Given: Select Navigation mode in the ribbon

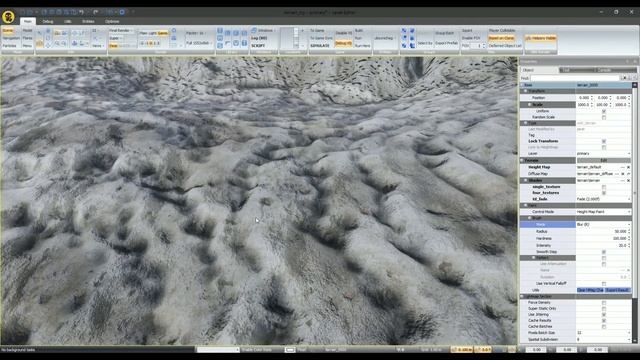Looking at the screenshot, I should [11, 38].
